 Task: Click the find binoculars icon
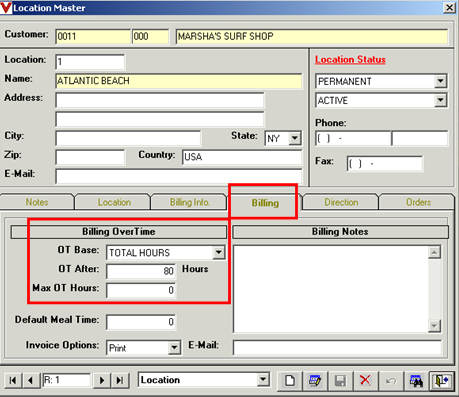pos(416,380)
